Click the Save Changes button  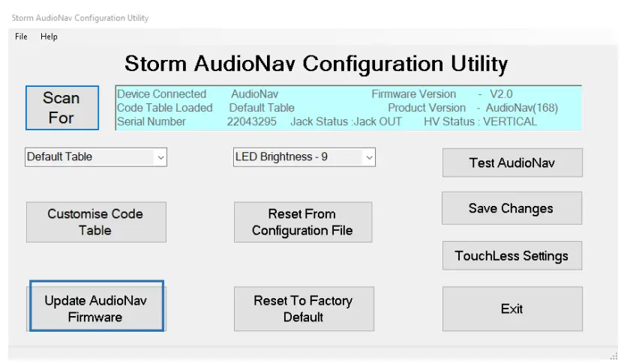[x=511, y=208]
